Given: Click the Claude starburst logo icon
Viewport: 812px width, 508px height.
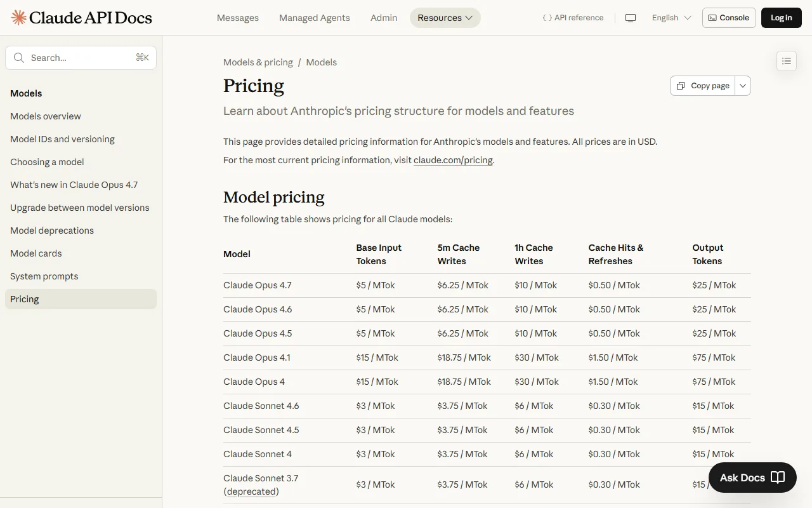Looking at the screenshot, I should [19, 17].
